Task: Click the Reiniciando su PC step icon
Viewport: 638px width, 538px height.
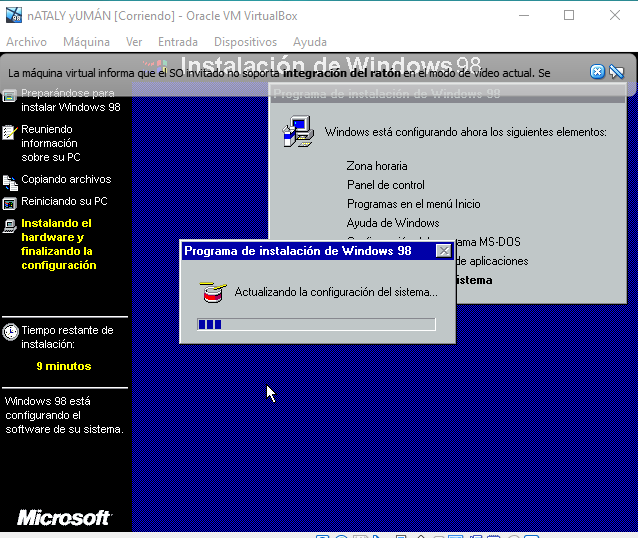Action: (x=10, y=202)
